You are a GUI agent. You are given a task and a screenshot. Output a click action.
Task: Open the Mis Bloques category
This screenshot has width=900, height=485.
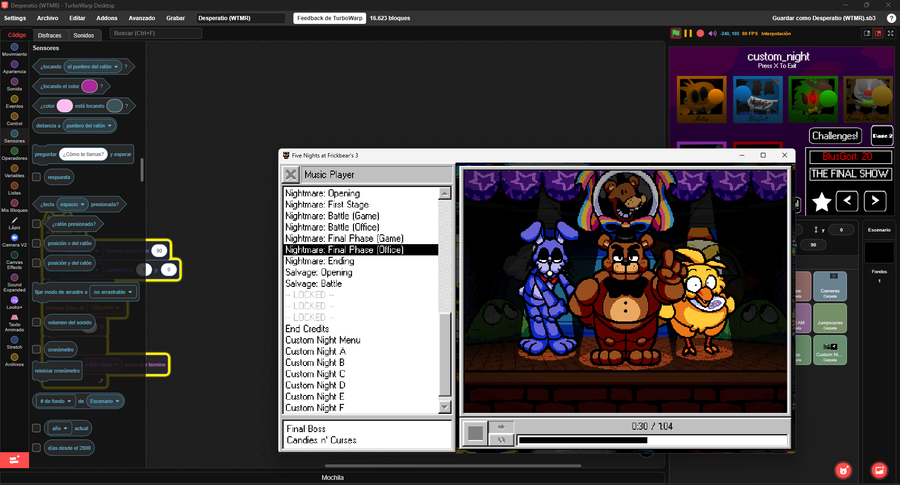tap(14, 205)
